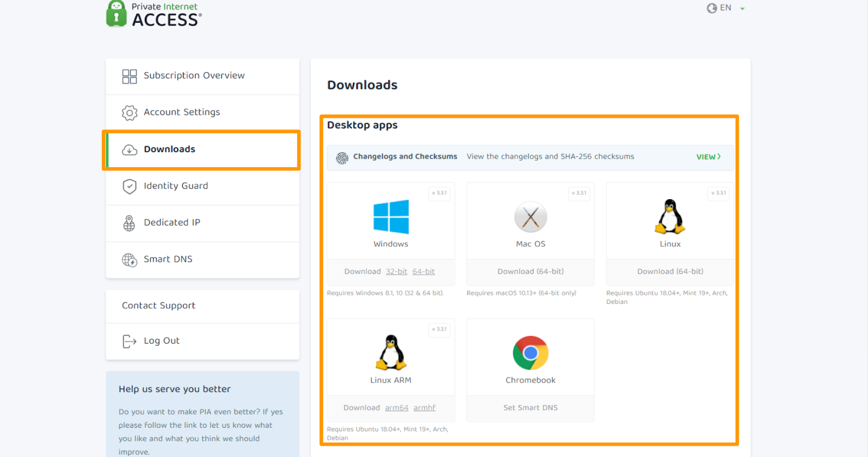Click 'Help us serve you better' heading
This screenshot has height=457, width=868.
coord(175,390)
